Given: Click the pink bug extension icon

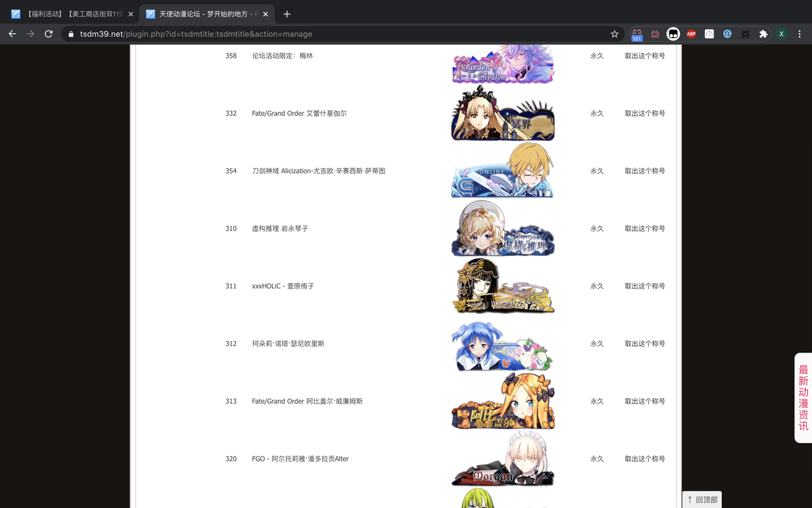Looking at the screenshot, I should click(x=655, y=34).
